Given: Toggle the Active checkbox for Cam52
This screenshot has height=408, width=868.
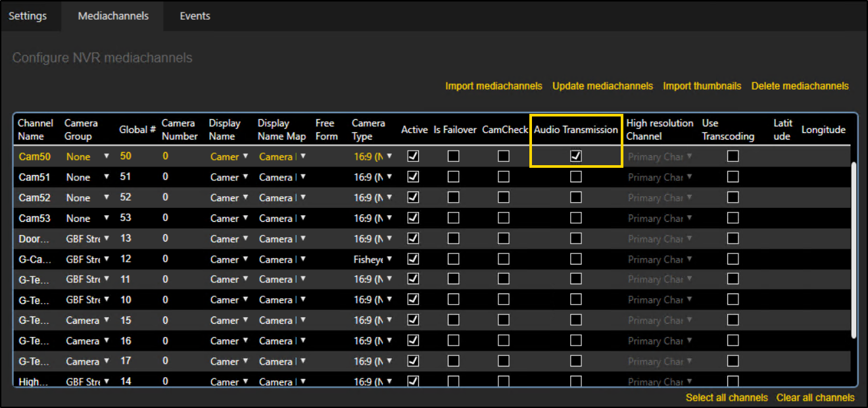Looking at the screenshot, I should tap(413, 197).
